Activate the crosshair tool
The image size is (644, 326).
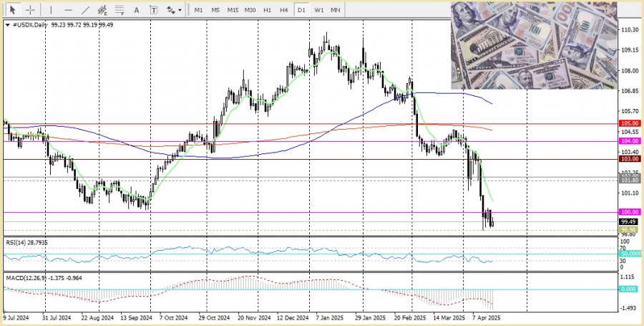pos(30,10)
